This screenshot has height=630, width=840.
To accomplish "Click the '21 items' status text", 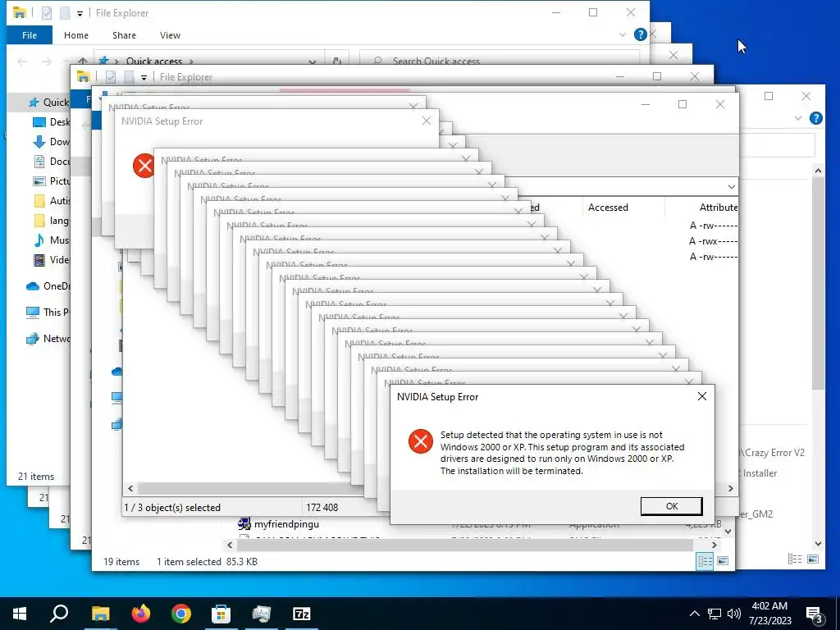I will pos(36,477).
